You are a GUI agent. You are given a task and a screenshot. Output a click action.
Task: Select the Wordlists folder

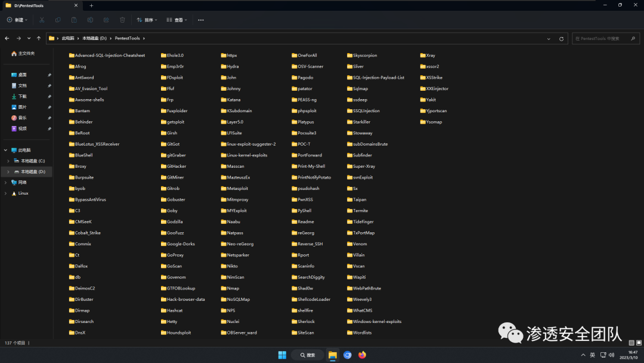(x=360, y=333)
